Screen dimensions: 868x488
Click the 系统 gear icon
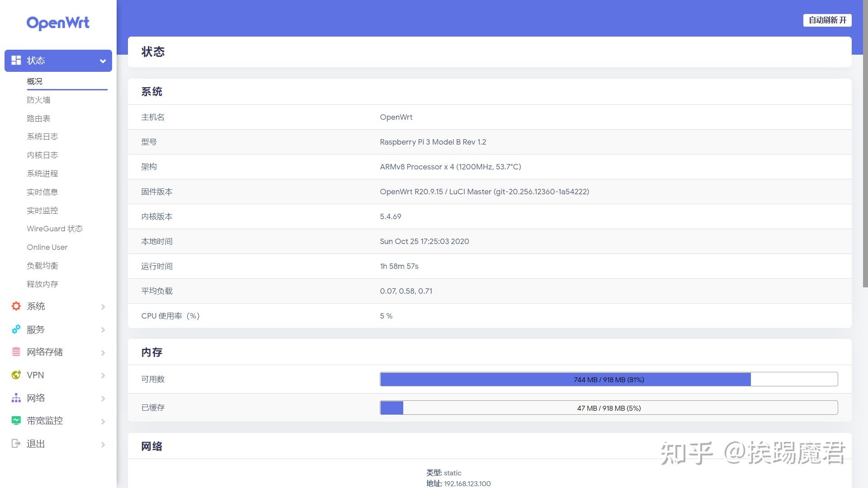point(16,306)
